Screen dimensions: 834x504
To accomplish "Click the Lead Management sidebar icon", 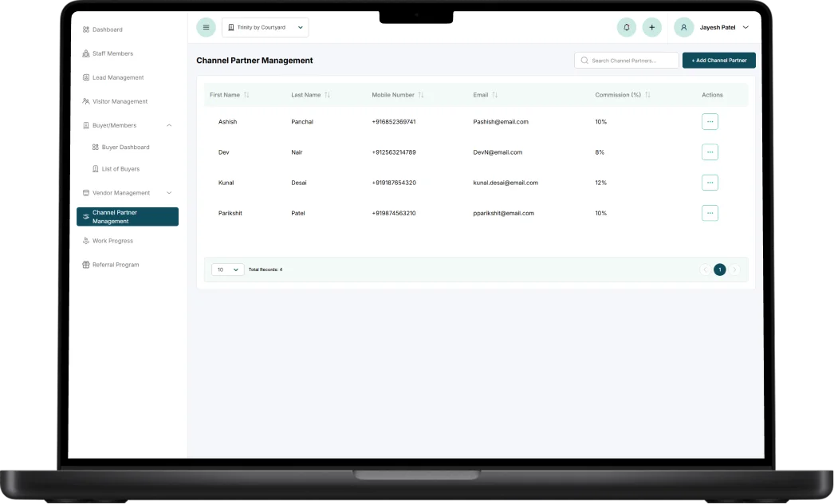I will [x=85, y=77].
